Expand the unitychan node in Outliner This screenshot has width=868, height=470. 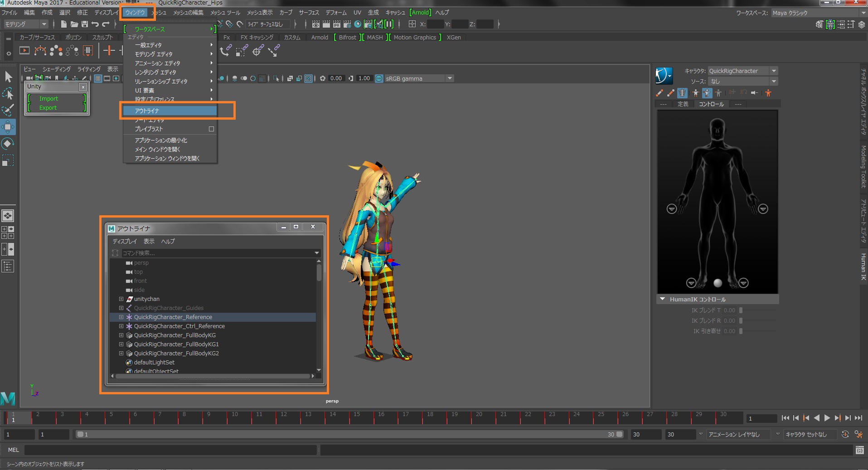click(x=121, y=299)
